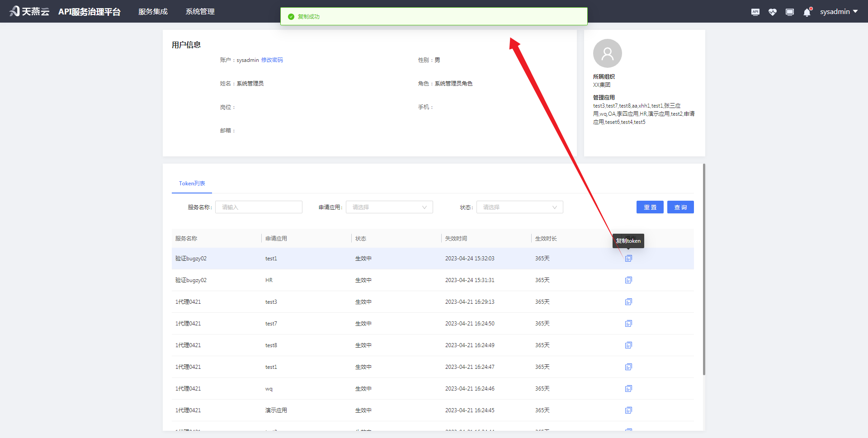This screenshot has height=438, width=868.
Task: Click the 重置 reset button
Action: pos(650,207)
